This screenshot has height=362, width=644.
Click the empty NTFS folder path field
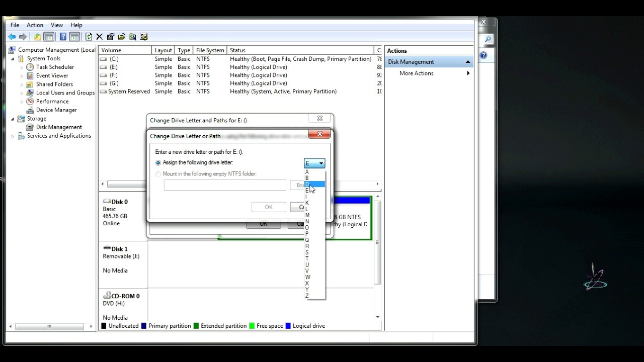pyautogui.click(x=225, y=185)
